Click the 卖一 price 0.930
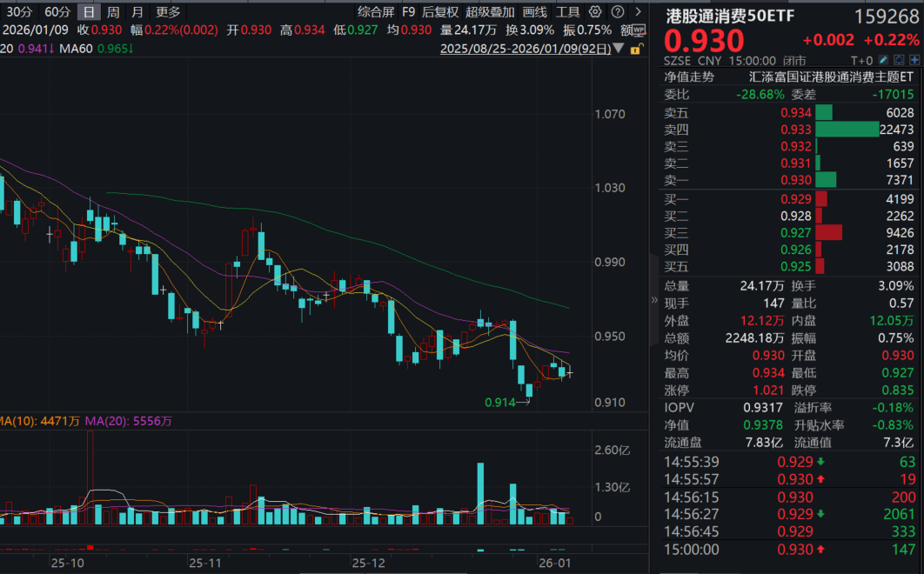Screen dimensions: 924x574 pyautogui.click(x=796, y=180)
